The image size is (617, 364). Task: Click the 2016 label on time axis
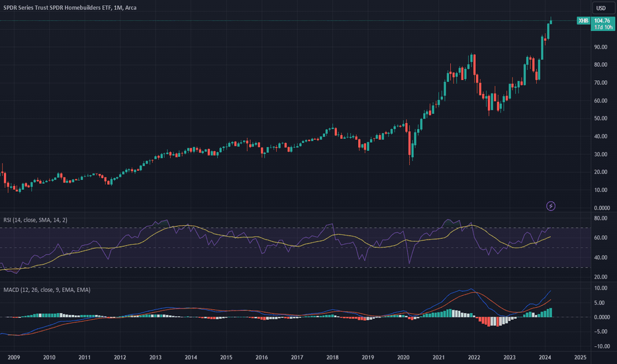[x=261, y=357]
